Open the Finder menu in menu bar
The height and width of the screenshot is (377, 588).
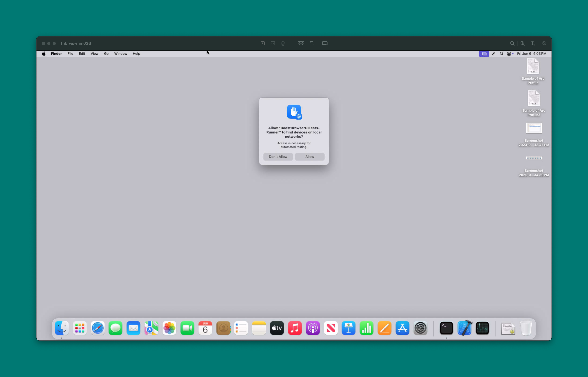(56, 54)
